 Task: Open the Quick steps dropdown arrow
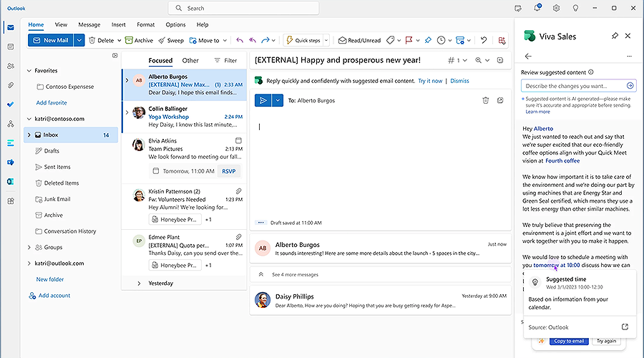[x=326, y=40]
